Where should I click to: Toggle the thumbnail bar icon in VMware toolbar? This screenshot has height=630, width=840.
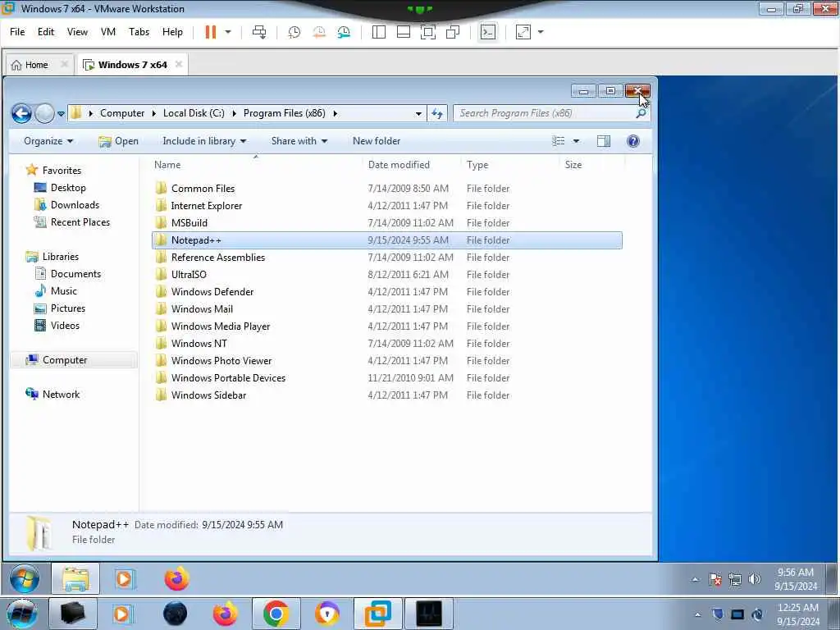[404, 32]
